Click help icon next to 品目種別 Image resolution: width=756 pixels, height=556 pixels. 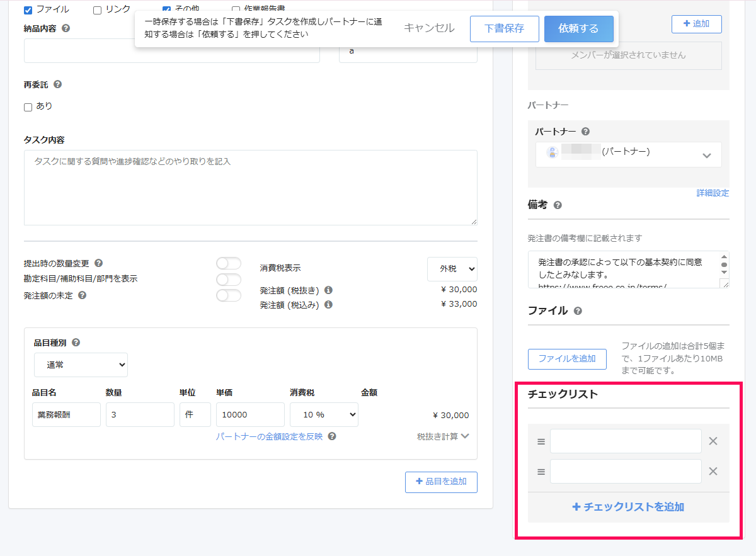pyautogui.click(x=76, y=343)
